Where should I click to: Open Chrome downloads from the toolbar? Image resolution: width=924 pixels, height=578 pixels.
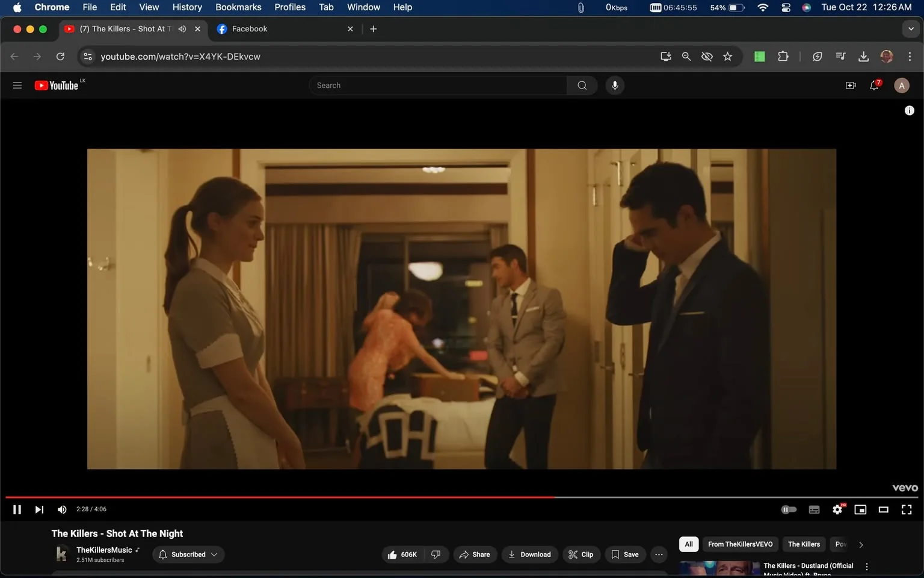point(863,56)
